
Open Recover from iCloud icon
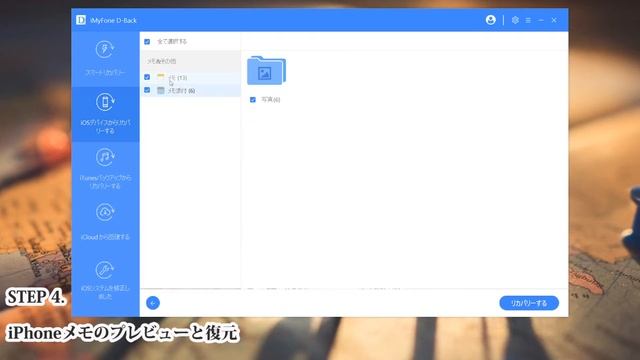click(x=105, y=212)
